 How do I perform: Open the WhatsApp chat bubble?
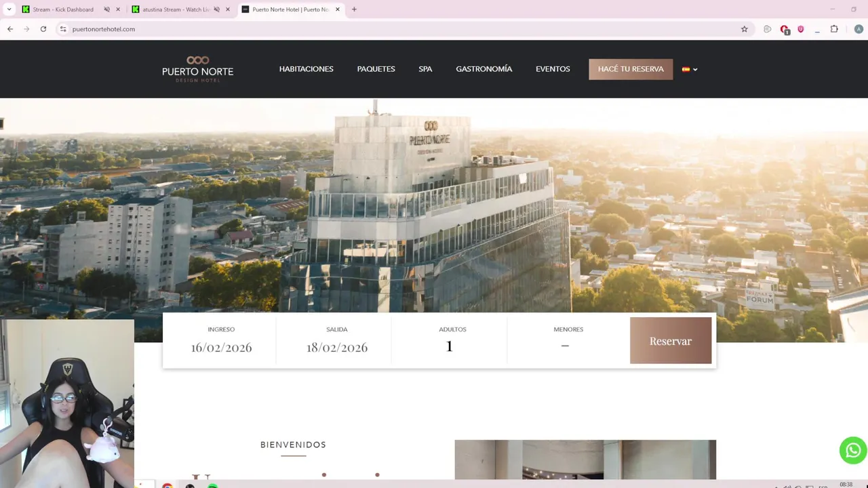(852, 451)
